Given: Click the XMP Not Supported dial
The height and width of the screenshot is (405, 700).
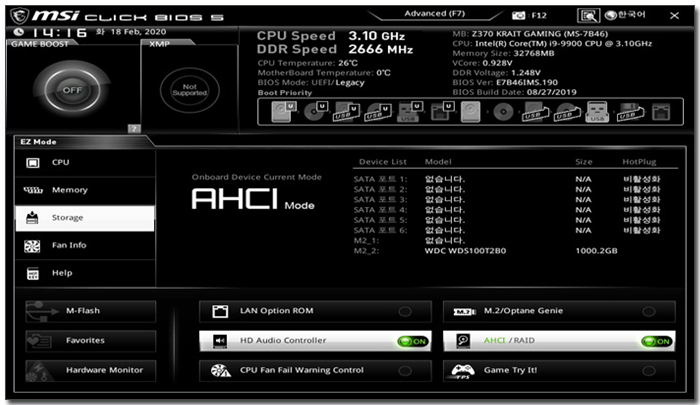Looking at the screenshot, I should 190,90.
